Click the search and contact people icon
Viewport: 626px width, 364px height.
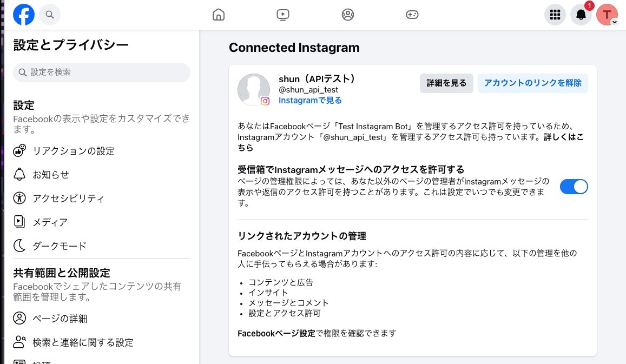click(x=19, y=342)
